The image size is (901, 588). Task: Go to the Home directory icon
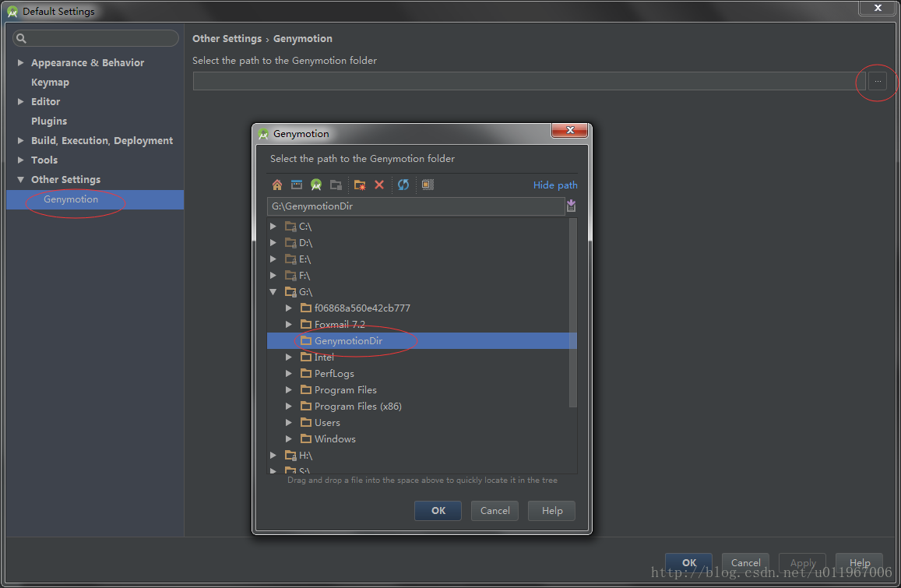tap(277, 185)
